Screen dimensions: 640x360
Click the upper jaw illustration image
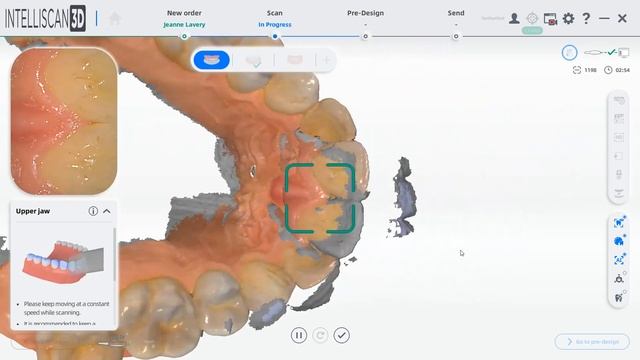[63, 261]
